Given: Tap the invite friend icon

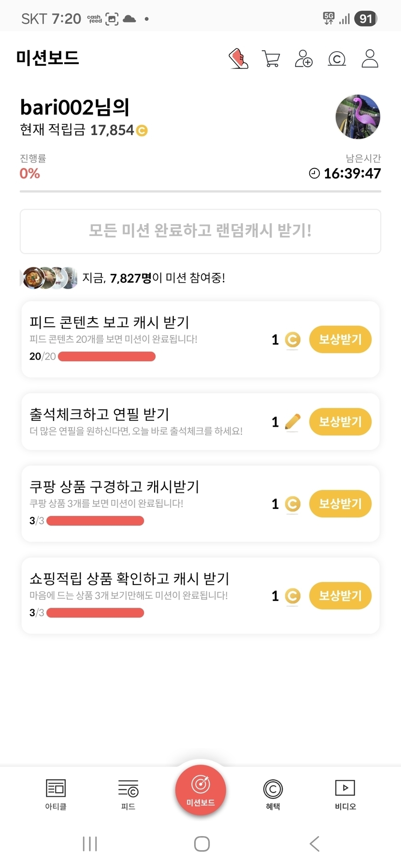Looking at the screenshot, I should (x=304, y=59).
